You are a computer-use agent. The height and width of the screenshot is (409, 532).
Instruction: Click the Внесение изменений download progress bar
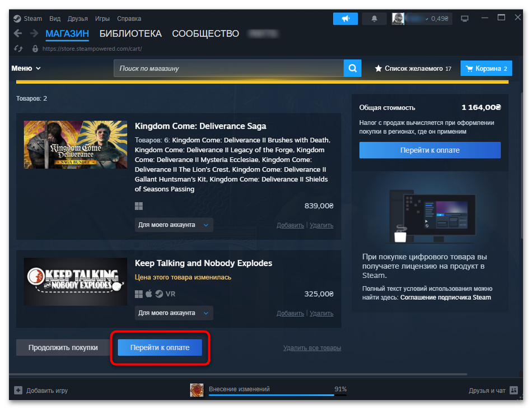[x=278, y=395]
